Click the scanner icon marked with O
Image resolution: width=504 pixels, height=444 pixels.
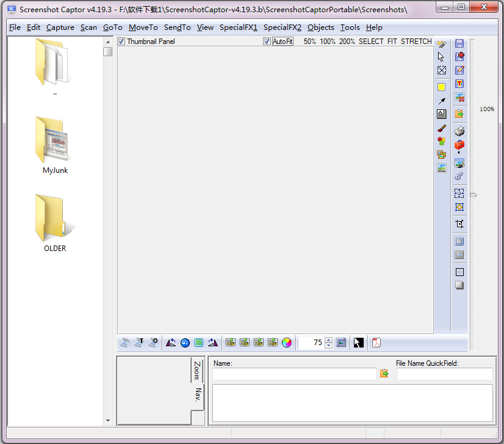point(153,343)
